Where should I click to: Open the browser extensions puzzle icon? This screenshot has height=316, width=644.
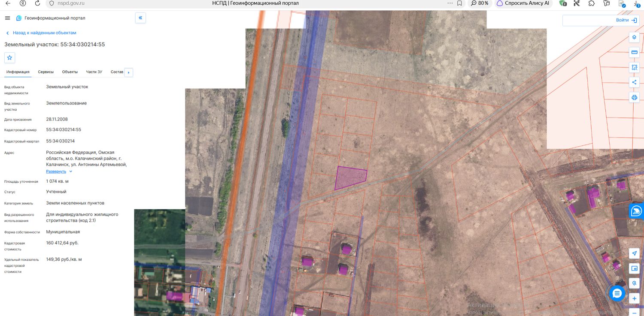pyautogui.click(x=592, y=3)
